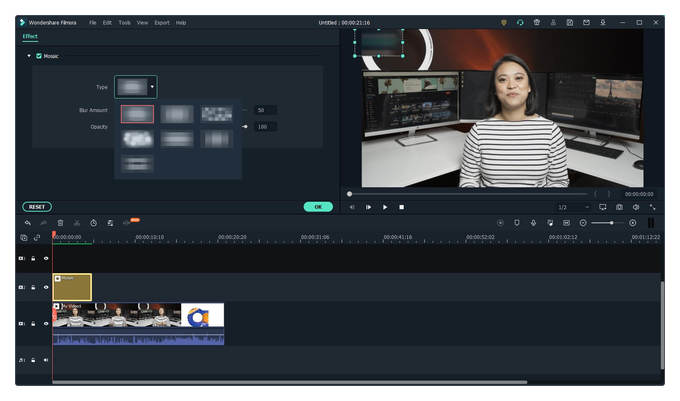The height and width of the screenshot is (401, 680).
Task: Click the preview volume speaker icon
Action: [636, 207]
